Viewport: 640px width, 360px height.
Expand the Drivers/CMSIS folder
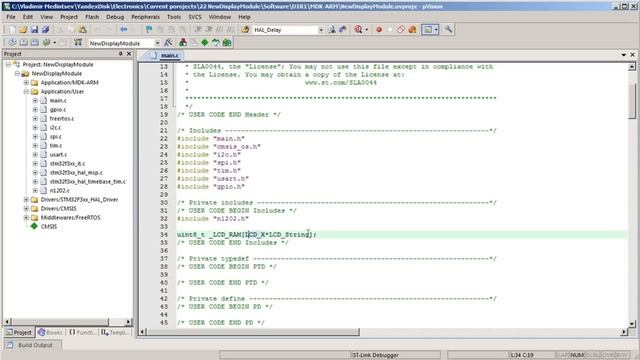26,209
